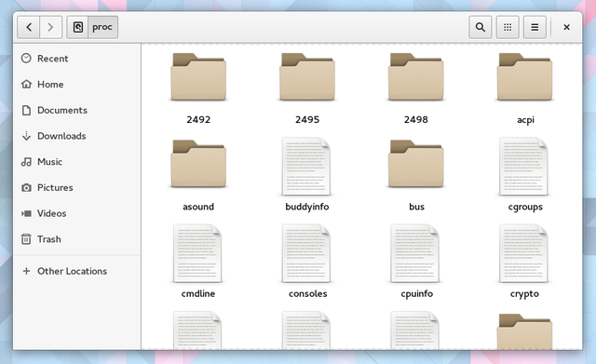Select the cmdline file icon

coord(197,253)
